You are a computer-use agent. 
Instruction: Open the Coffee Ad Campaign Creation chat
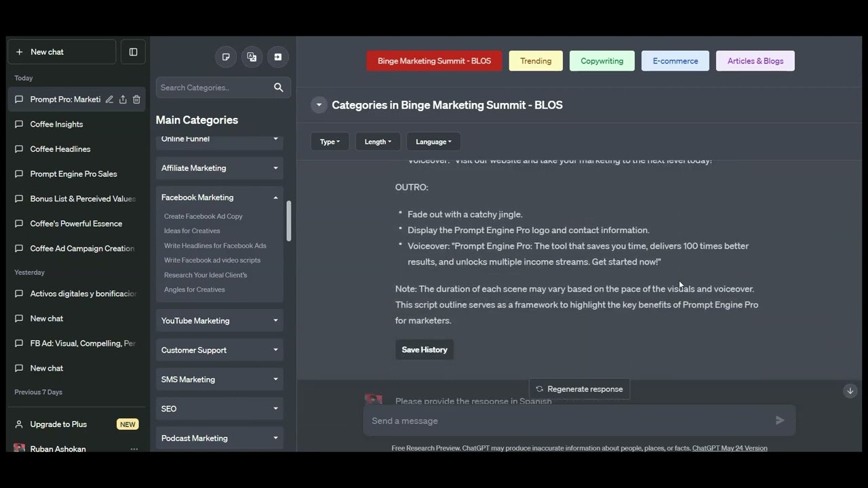77,249
